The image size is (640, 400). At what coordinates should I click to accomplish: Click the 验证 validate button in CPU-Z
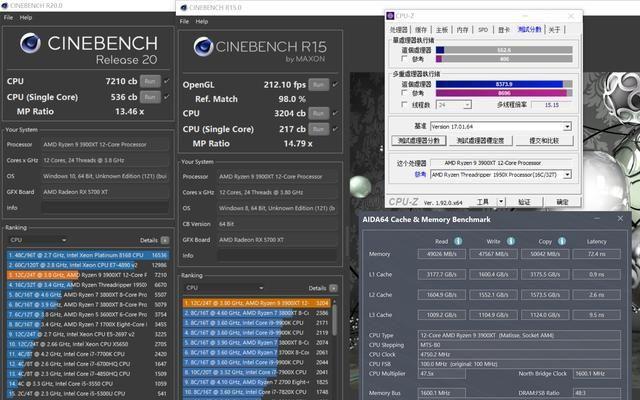click(524, 202)
